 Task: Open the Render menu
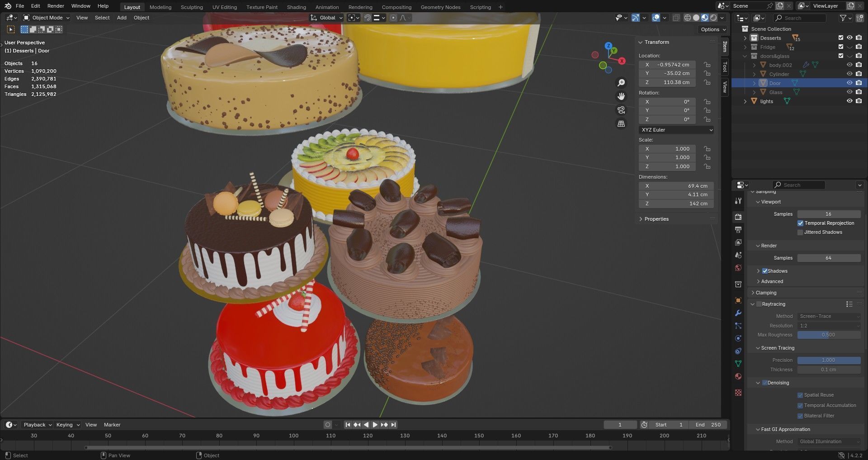(x=56, y=6)
